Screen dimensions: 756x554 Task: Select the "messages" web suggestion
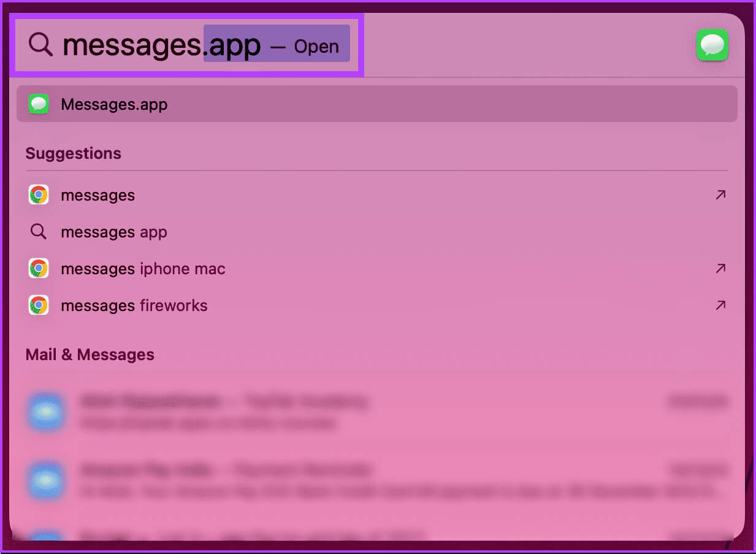tap(376, 195)
